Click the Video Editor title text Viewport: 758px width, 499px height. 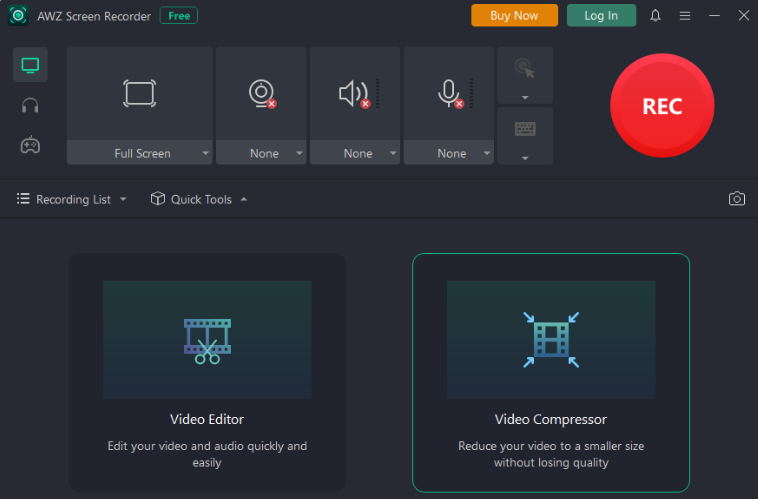point(207,419)
